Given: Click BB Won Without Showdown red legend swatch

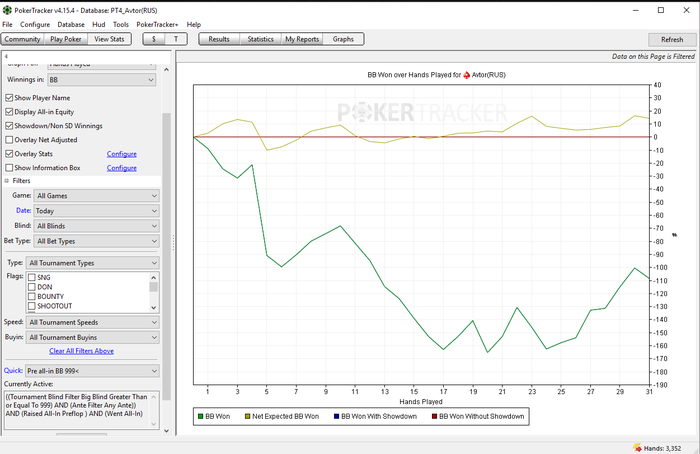Looking at the screenshot, I should click(434, 417).
